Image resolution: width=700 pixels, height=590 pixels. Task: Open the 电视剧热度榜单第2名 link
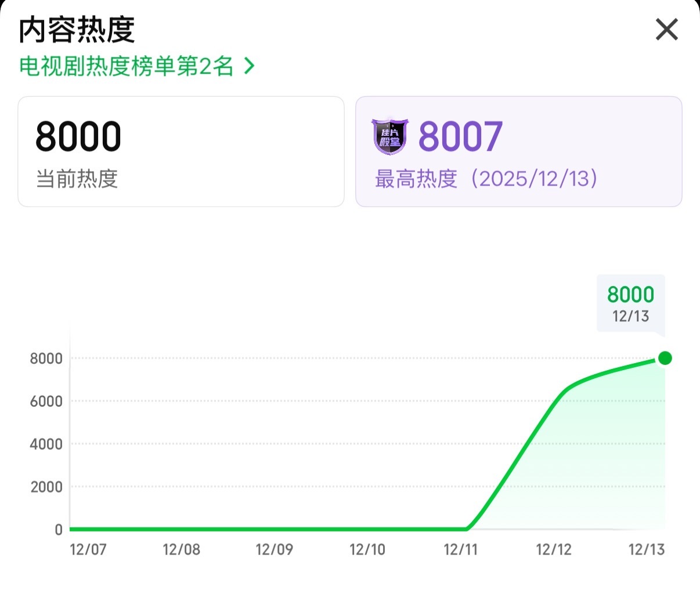127,66
